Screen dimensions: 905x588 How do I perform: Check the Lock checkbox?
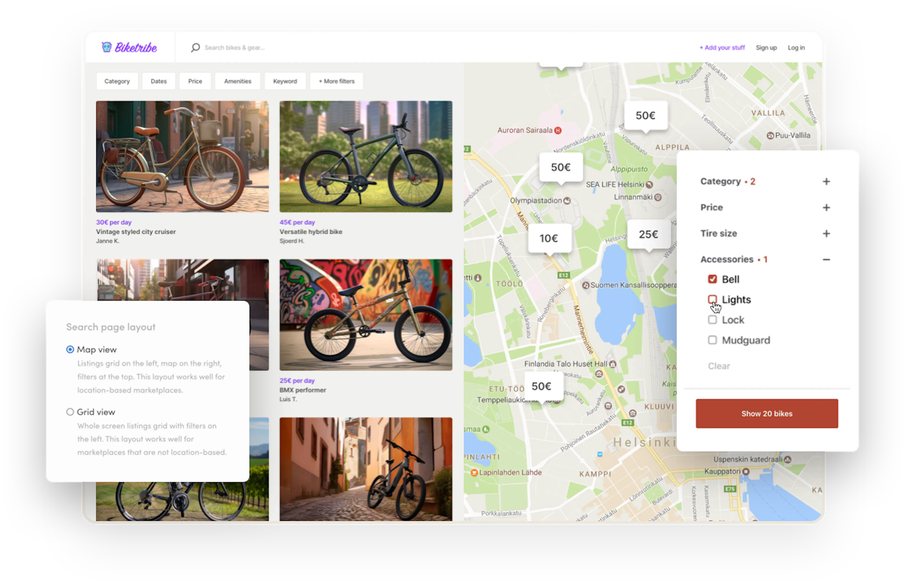712,320
